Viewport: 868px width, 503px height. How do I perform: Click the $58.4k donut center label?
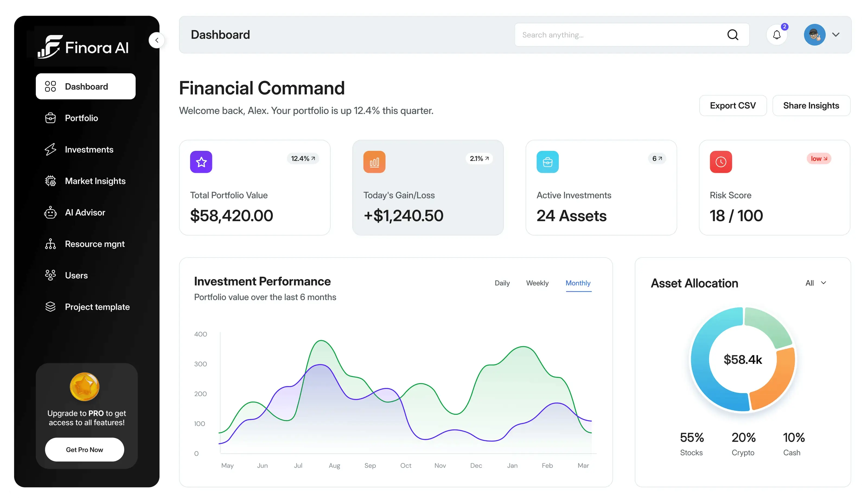click(x=743, y=359)
